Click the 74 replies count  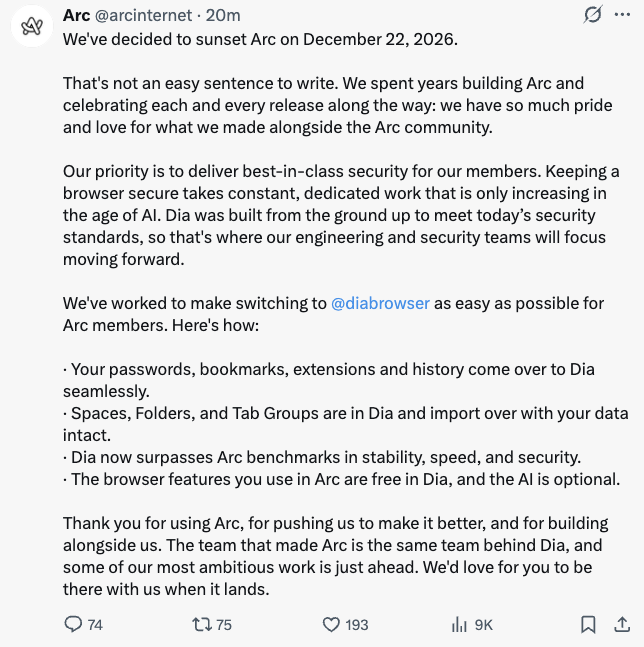95,625
